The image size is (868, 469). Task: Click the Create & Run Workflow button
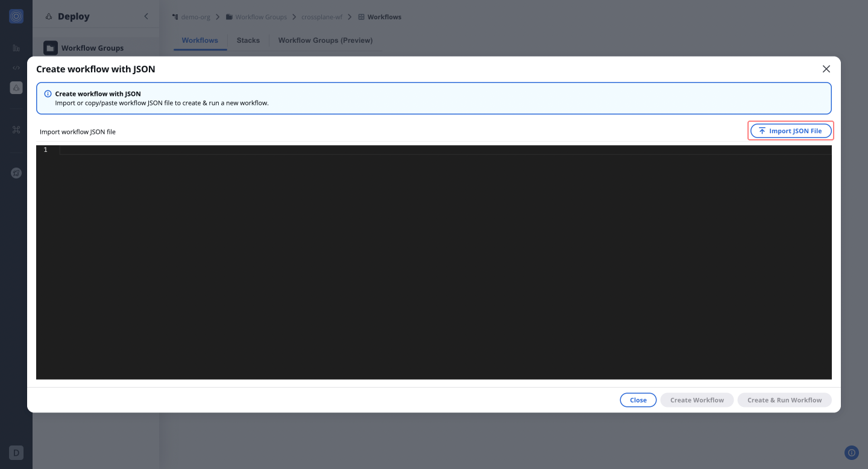784,400
